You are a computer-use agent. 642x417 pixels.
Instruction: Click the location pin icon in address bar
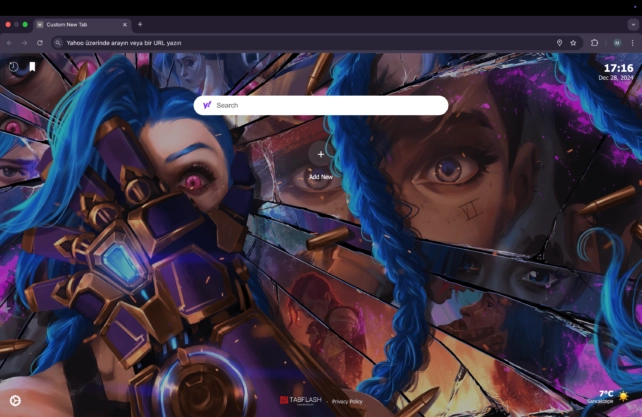click(559, 43)
